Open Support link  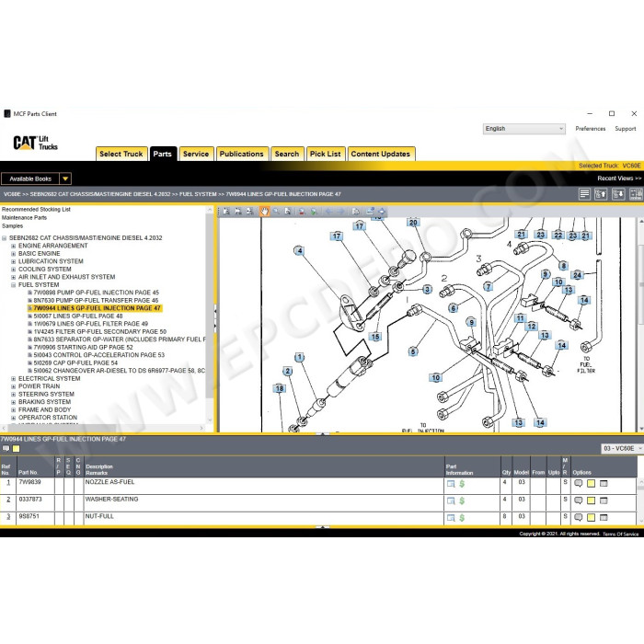(x=625, y=129)
